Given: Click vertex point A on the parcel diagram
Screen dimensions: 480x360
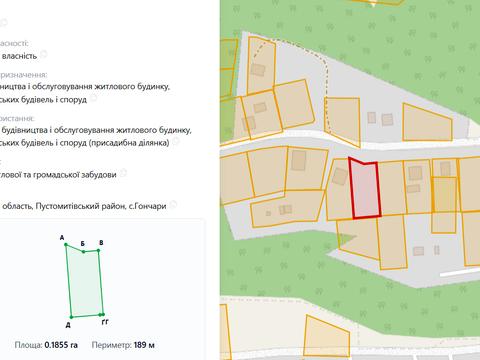Looking at the screenshot, I should tap(66, 245).
